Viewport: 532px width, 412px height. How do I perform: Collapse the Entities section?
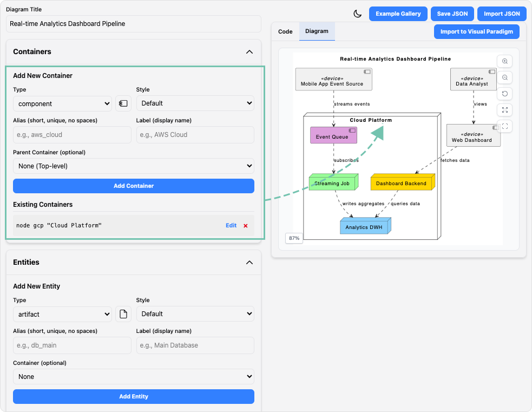point(249,263)
